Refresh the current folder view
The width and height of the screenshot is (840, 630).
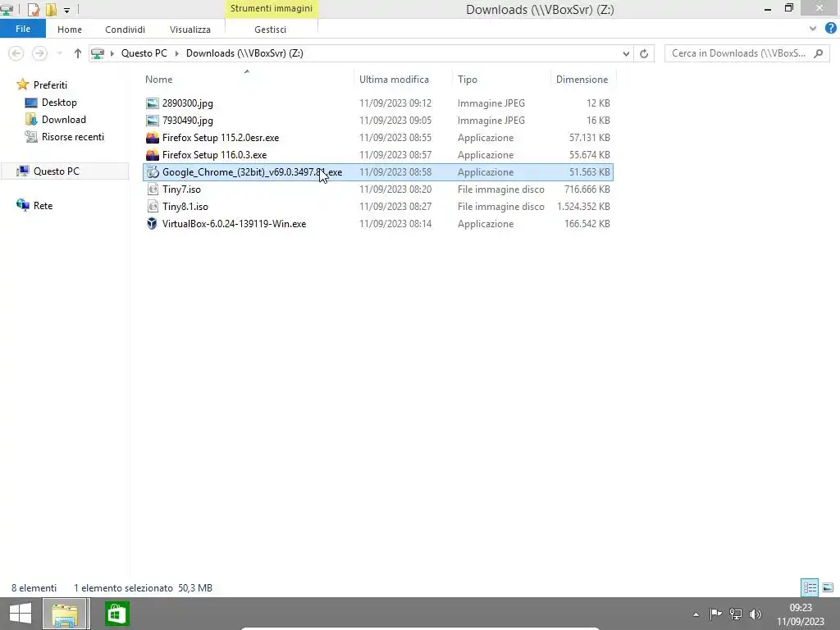tap(644, 53)
